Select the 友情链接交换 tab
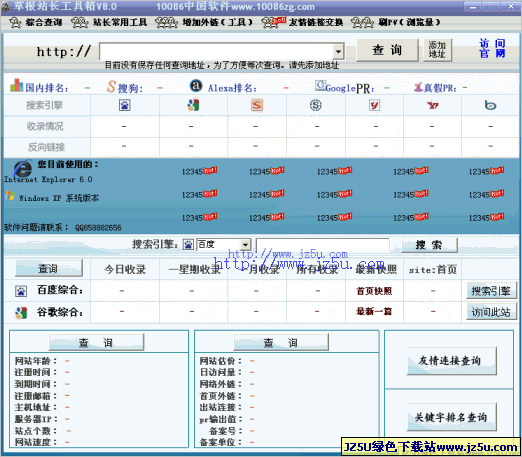The image size is (522, 457). point(302,22)
